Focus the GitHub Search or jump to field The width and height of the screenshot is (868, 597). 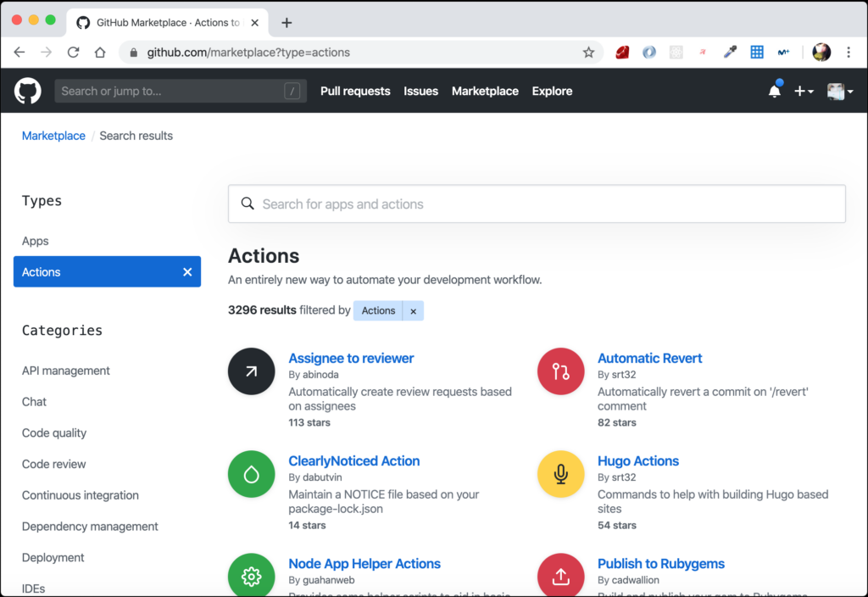coord(181,91)
